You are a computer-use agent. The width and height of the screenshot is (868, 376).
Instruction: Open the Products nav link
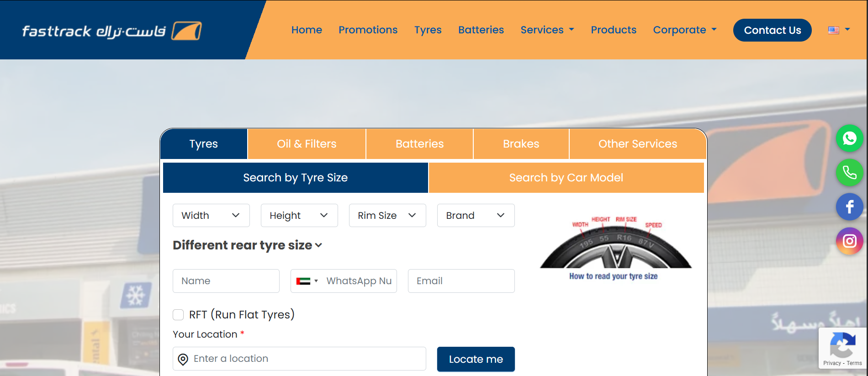614,30
